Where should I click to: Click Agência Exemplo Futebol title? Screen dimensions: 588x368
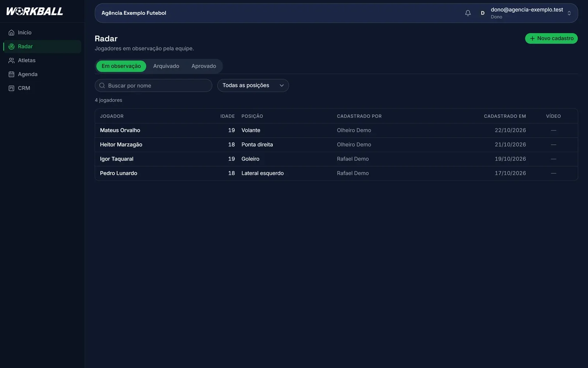(134, 13)
